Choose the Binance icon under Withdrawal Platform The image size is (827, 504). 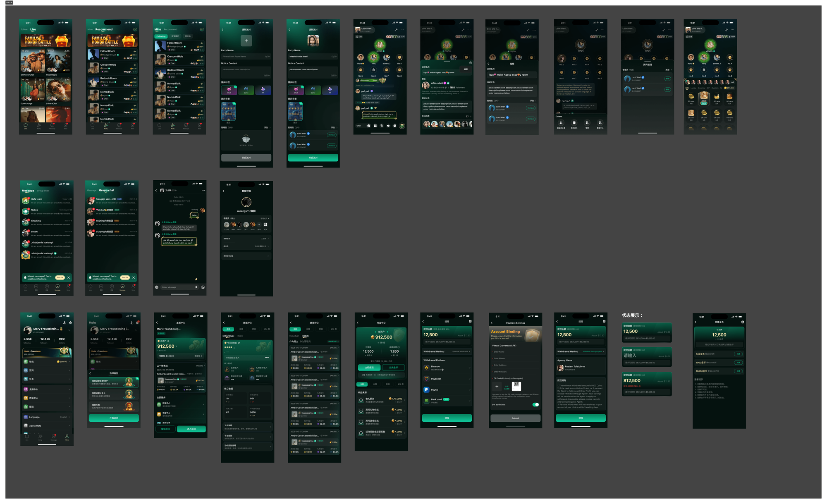tap(426, 367)
